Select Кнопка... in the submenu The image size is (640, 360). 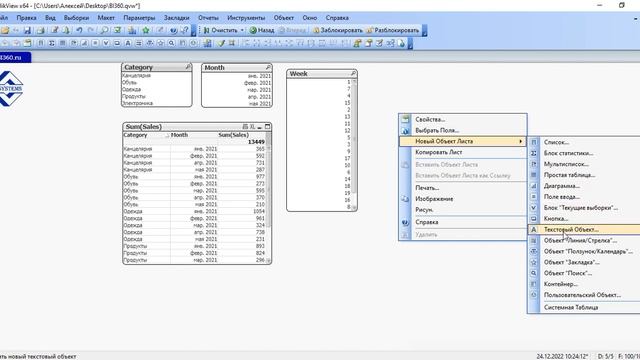tap(584, 219)
